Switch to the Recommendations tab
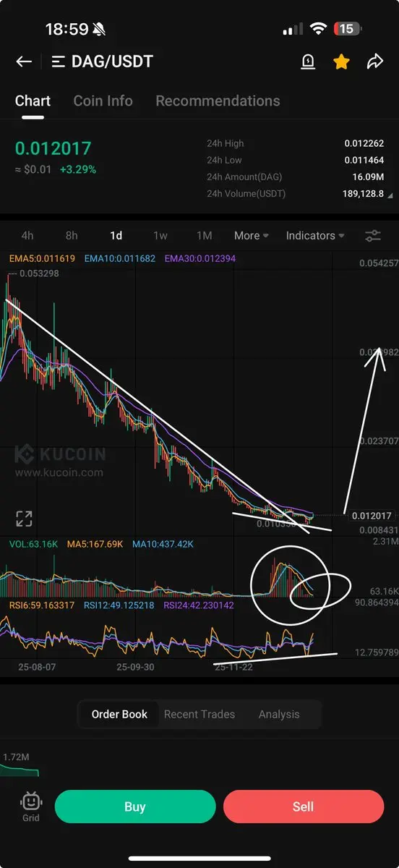This screenshot has height=868, width=399. pos(218,101)
